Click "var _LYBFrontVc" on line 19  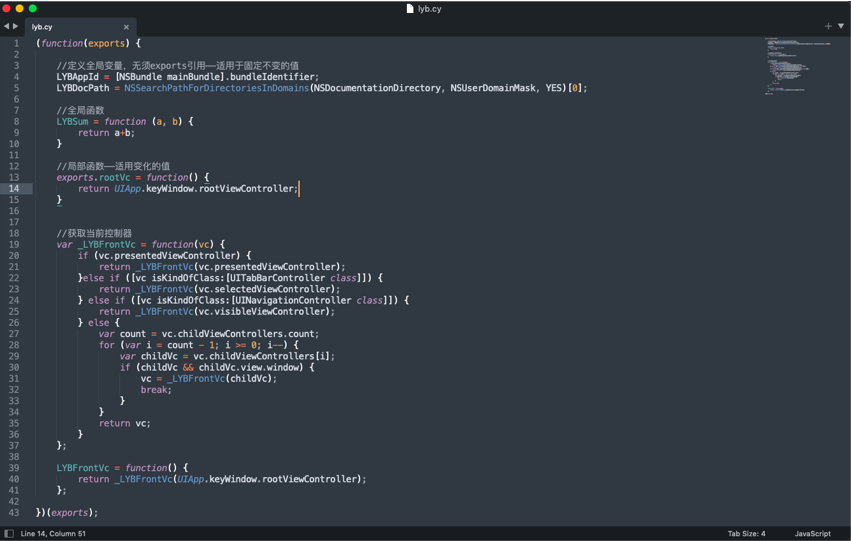coord(96,244)
